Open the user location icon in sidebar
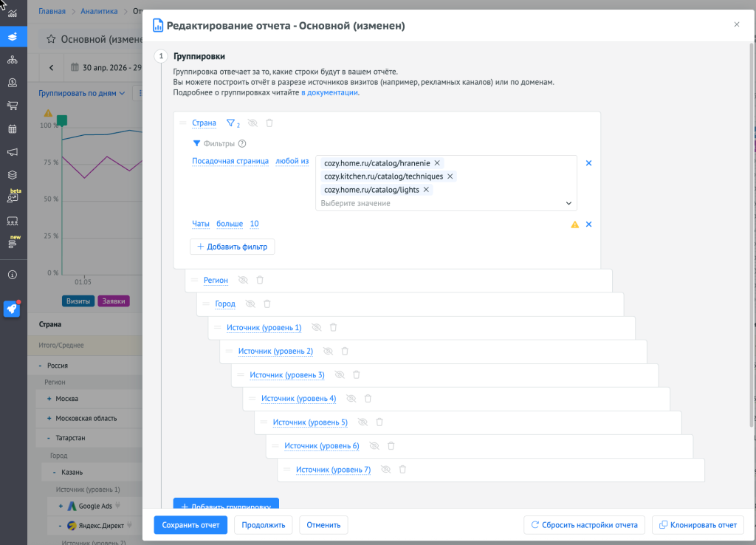756x545 pixels. (13, 83)
